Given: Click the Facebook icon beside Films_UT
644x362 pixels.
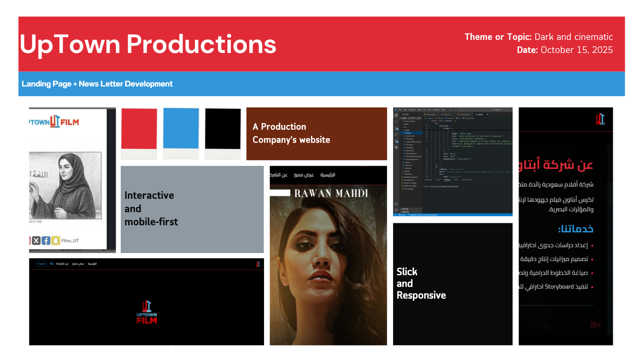Looking at the screenshot, I should (46, 241).
